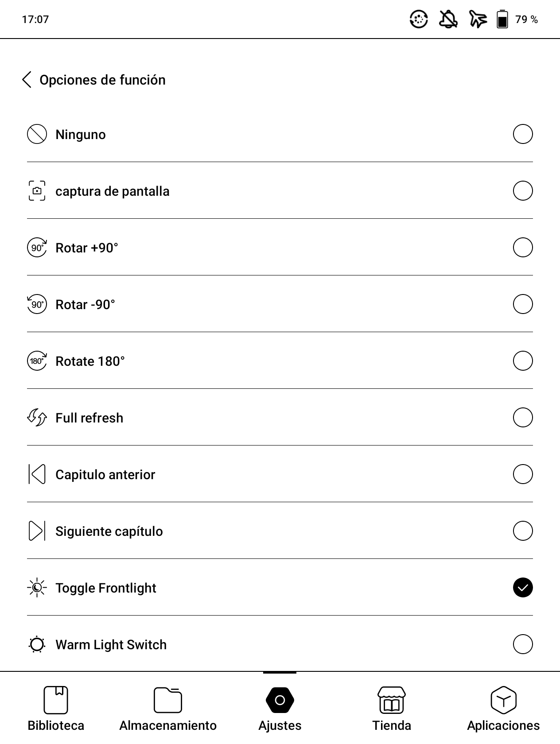Click the Warm Light Switch icon
Screen dimensions: 560x744
click(x=37, y=644)
